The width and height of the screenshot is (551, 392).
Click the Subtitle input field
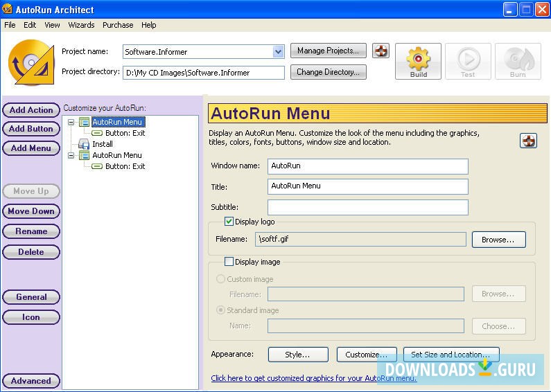tap(367, 207)
